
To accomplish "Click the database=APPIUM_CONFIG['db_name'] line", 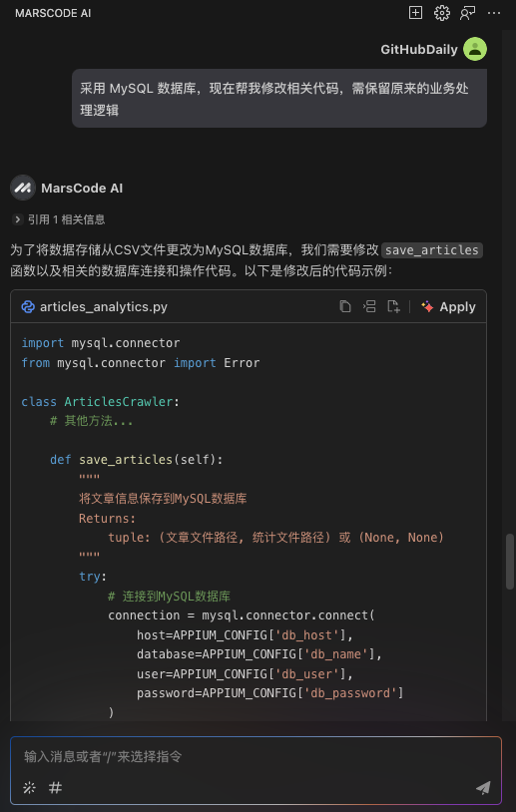I will pyautogui.click(x=259, y=654).
